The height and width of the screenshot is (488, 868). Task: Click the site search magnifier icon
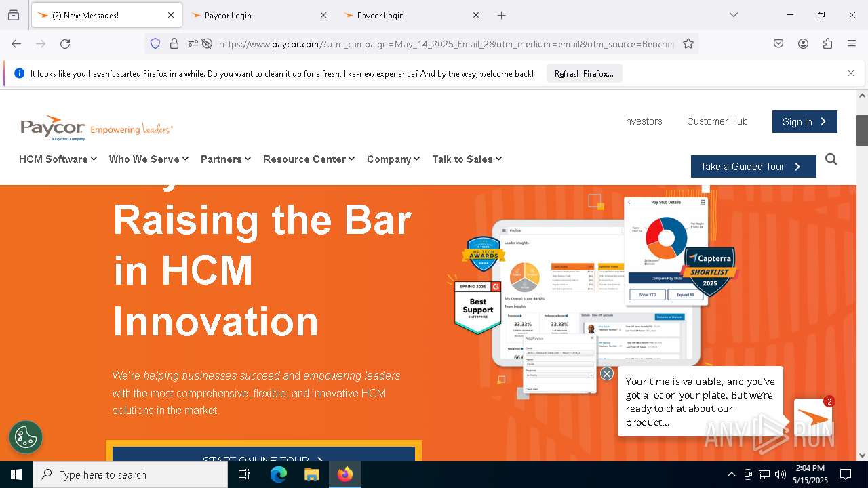pyautogui.click(x=831, y=159)
